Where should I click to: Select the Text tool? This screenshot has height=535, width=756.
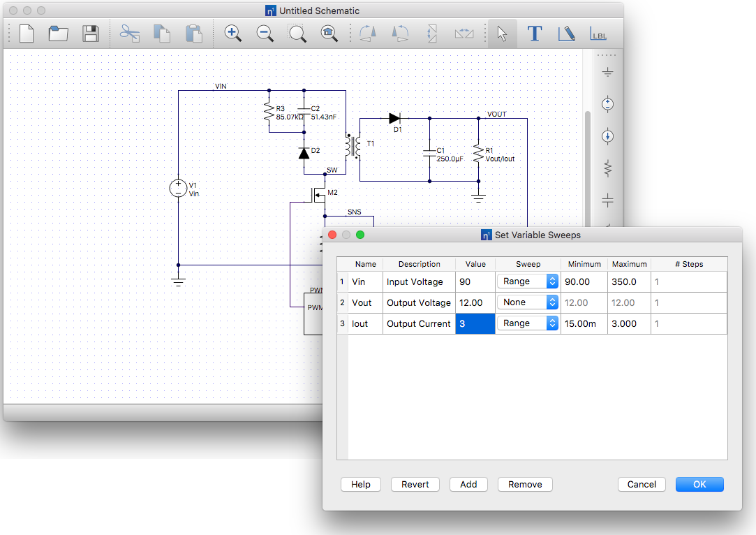(x=534, y=34)
